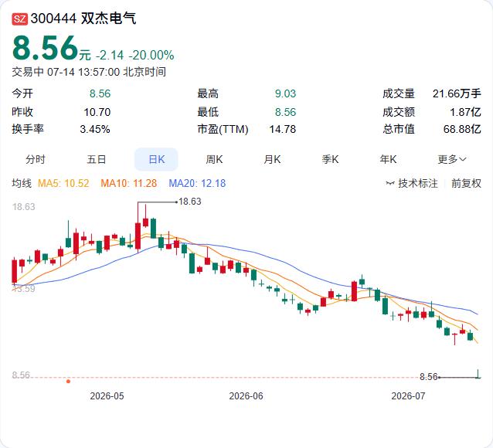Click the 技术标注 chart icon
This screenshot has width=493, height=448.
390,183
